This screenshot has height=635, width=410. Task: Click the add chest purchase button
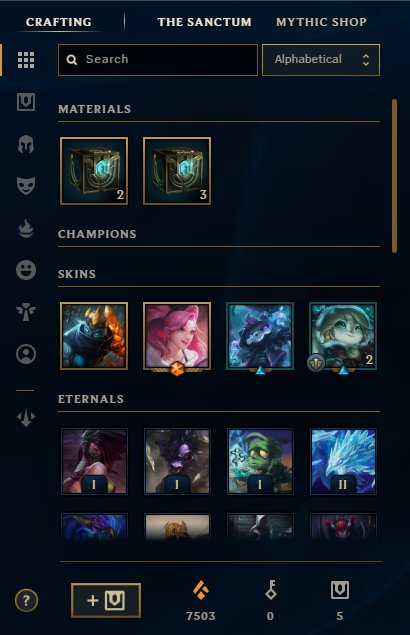click(x=106, y=600)
